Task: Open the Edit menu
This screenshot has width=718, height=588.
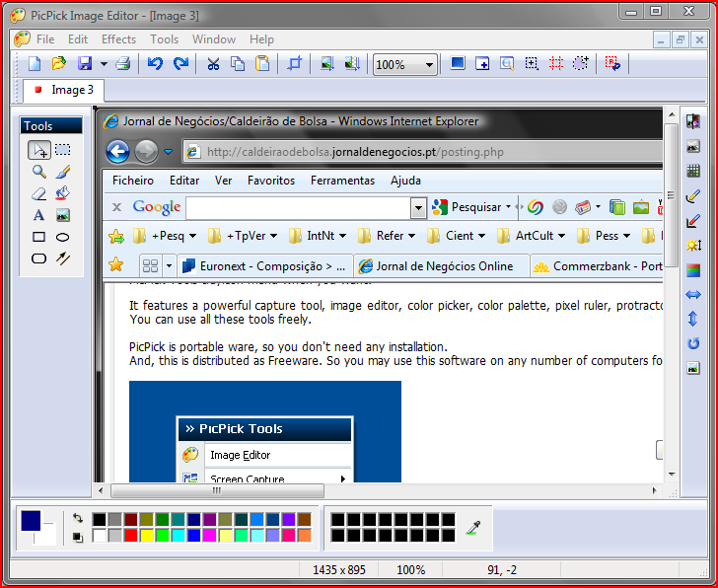Action: point(78,39)
